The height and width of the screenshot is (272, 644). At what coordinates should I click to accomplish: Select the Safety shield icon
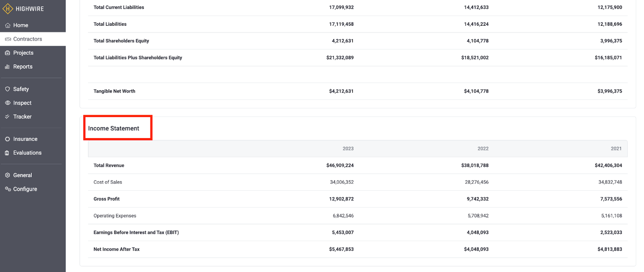[7, 89]
